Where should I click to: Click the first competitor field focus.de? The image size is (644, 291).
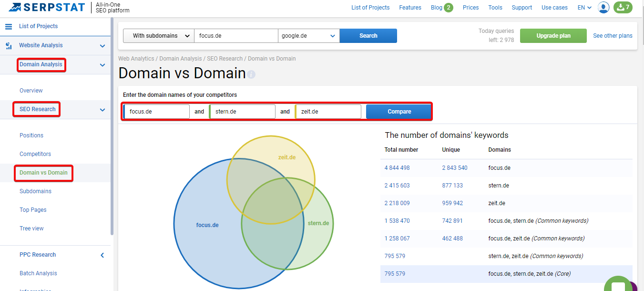(x=156, y=112)
